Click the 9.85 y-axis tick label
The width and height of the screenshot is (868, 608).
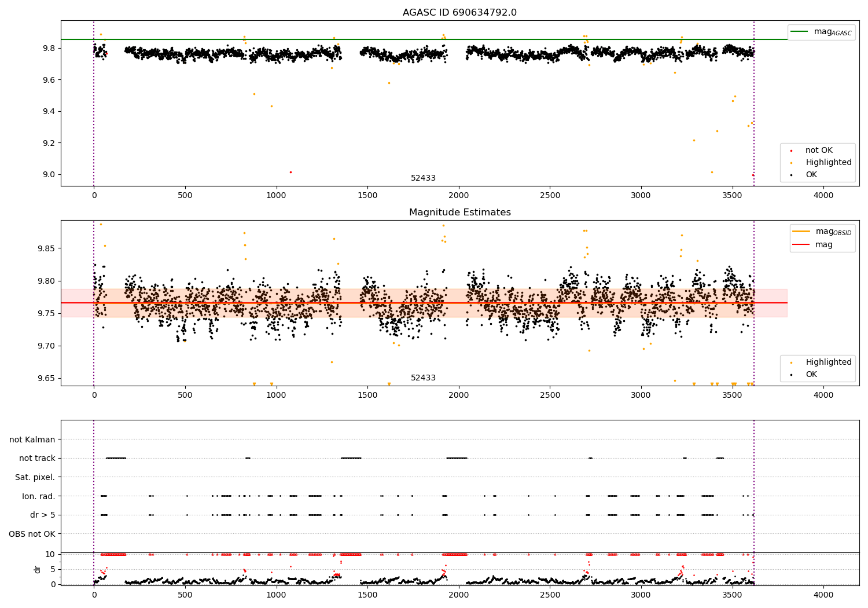point(47,248)
